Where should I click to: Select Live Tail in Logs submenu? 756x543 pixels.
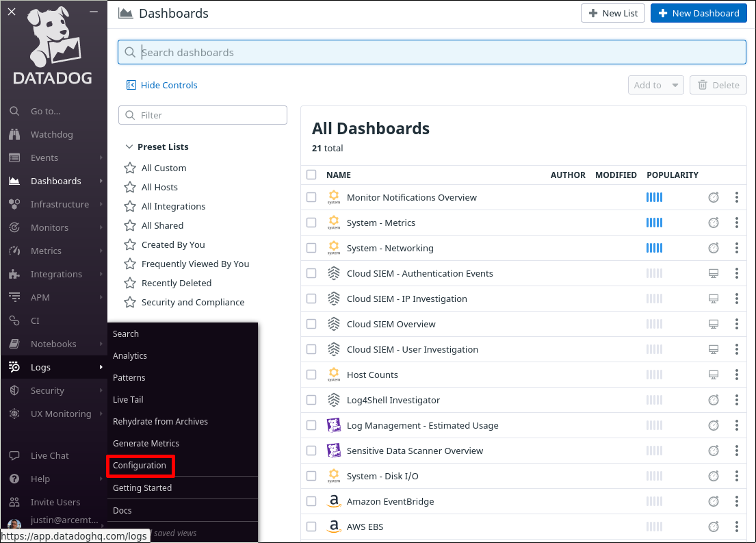128,400
